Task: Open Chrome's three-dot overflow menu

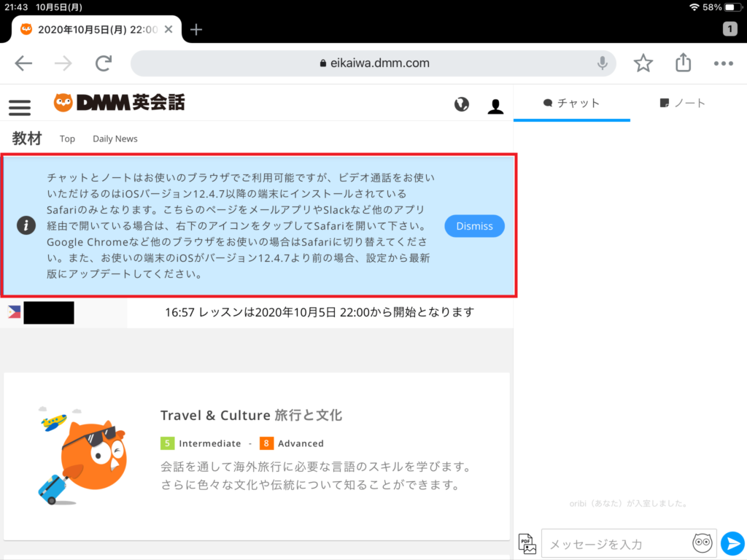Action: point(723,63)
